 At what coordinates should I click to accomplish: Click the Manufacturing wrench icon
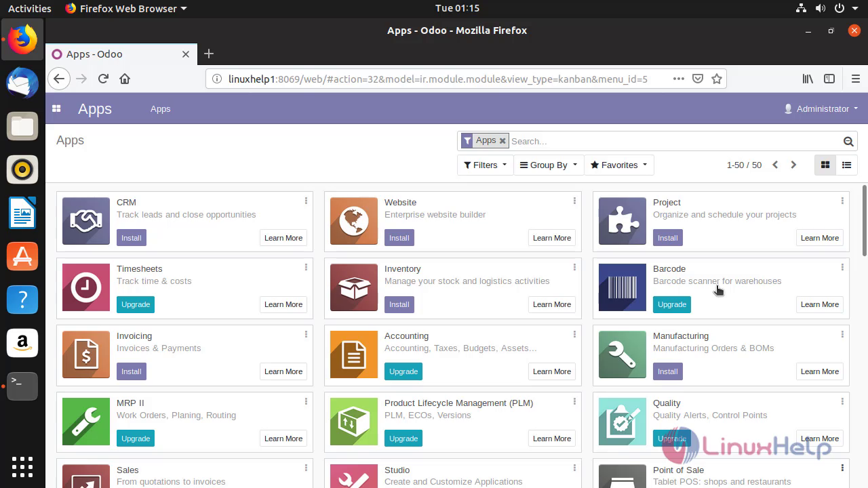click(x=623, y=354)
